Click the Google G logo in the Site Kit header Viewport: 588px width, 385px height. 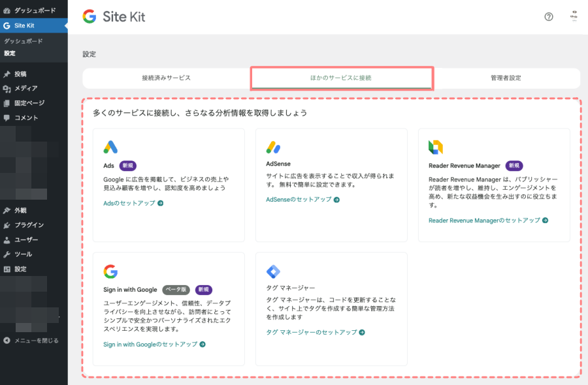90,16
